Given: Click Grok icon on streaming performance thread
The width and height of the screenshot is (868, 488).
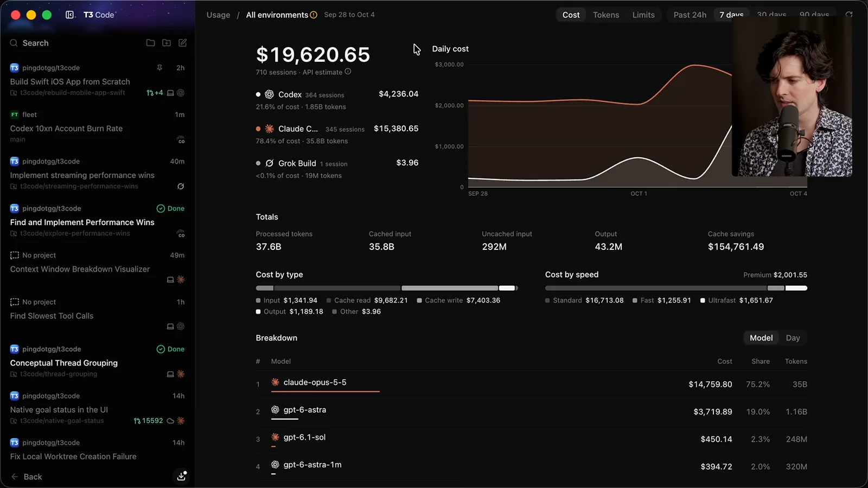Looking at the screenshot, I should coord(181,187).
